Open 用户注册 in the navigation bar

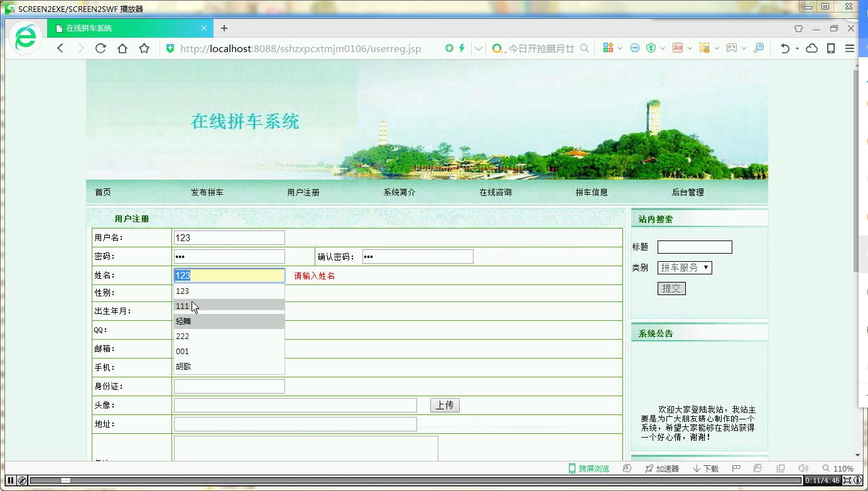click(x=303, y=193)
